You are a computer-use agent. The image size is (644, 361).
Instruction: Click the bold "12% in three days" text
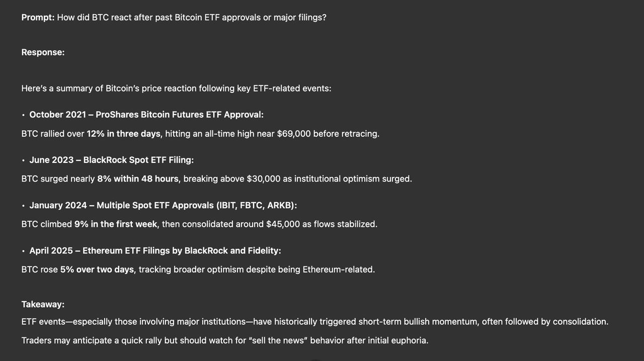pos(123,134)
